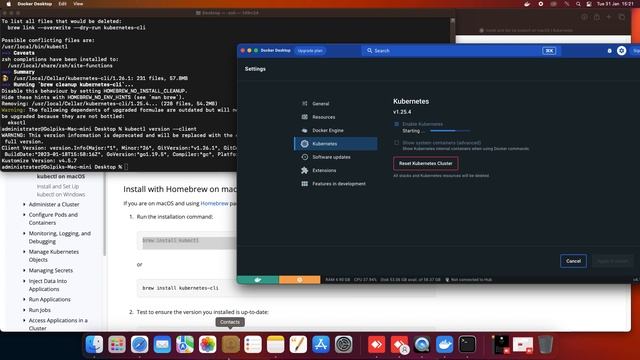Open the View menu
The height and width of the screenshot is (360, 640).
pyautogui.click(x=78, y=4)
